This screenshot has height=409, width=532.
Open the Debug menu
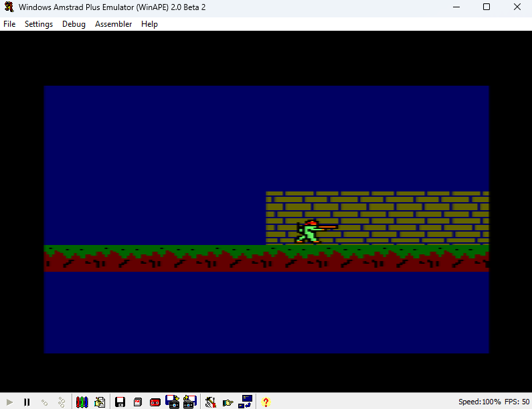coord(74,24)
